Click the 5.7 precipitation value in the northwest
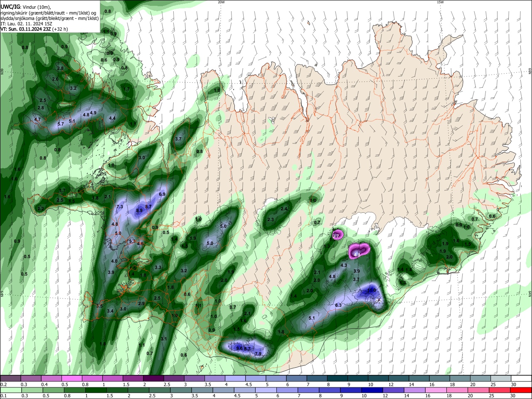Screen dimensions: 532x399 (x=60, y=124)
